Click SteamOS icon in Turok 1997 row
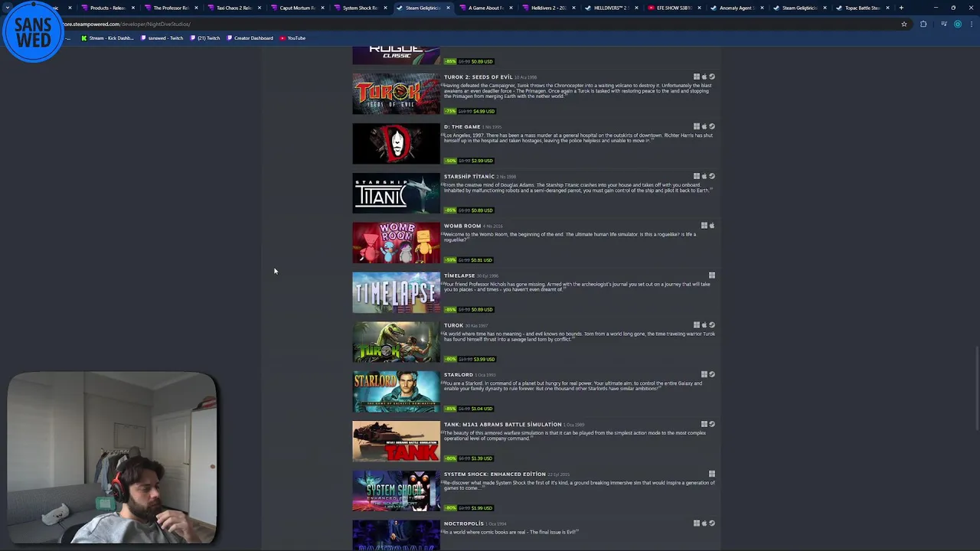Image resolution: width=980 pixels, height=551 pixels. [712, 325]
